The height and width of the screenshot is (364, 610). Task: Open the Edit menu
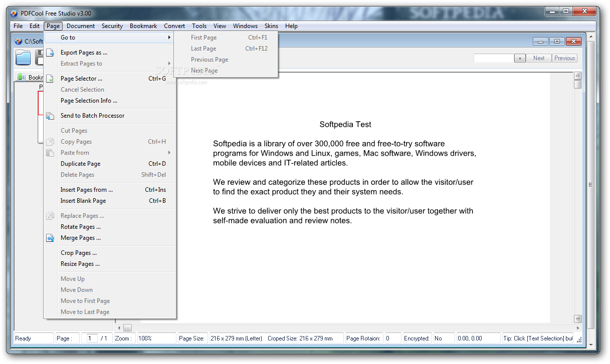point(35,26)
